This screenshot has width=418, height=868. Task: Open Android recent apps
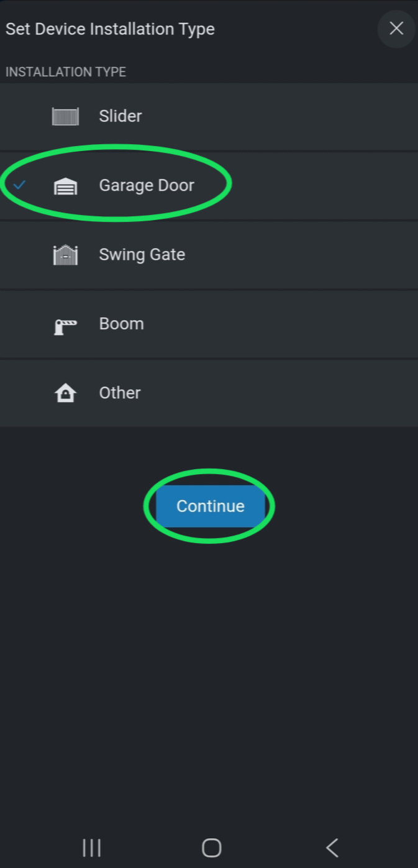[x=92, y=847]
